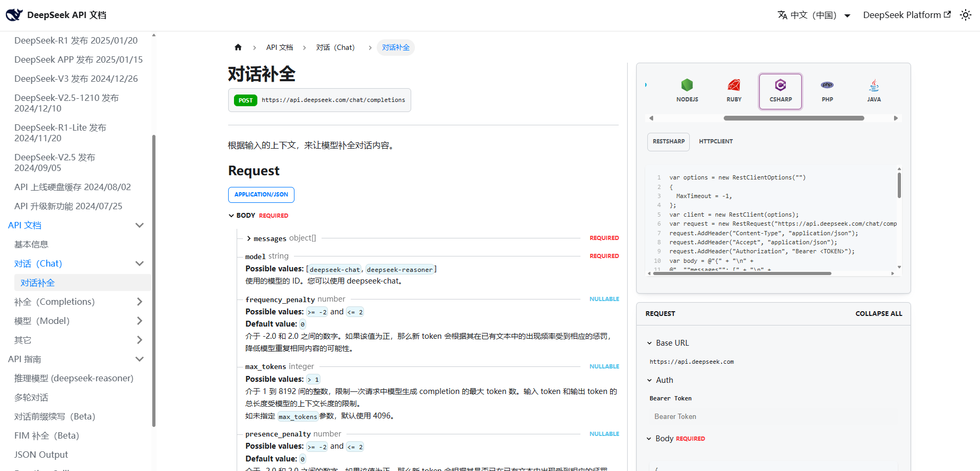The image size is (980, 471).
Task: Click the home breadcrumb icon
Action: (x=238, y=47)
